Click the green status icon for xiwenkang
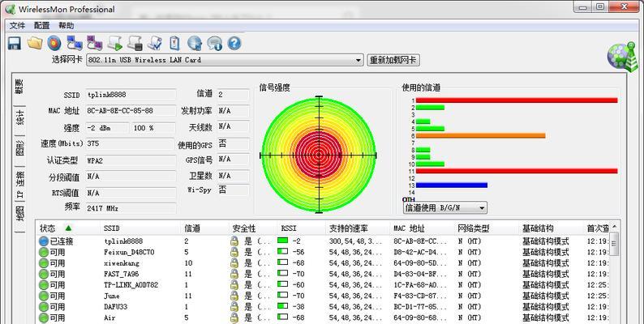The height and width of the screenshot is (324, 644). 44,263
